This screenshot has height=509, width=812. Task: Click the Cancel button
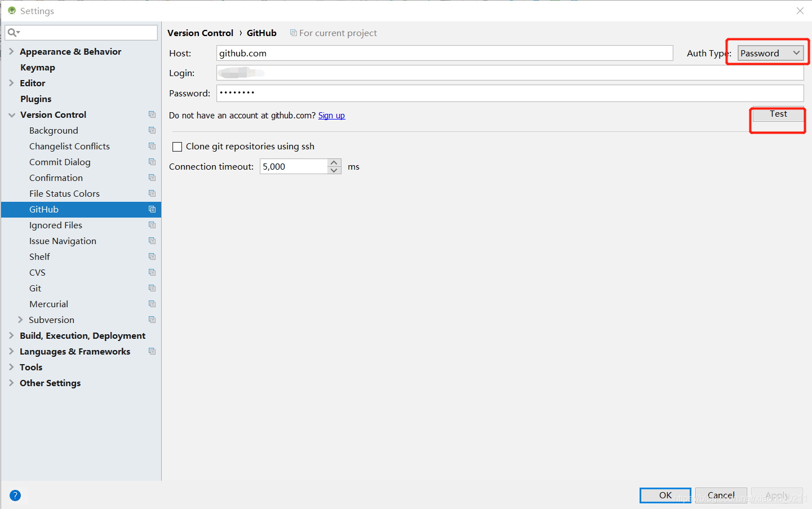721,495
